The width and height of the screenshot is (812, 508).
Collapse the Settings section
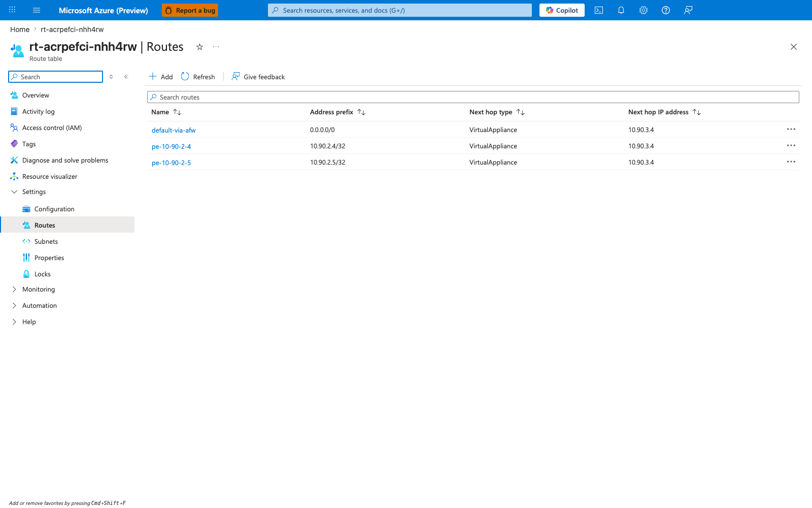[14, 192]
